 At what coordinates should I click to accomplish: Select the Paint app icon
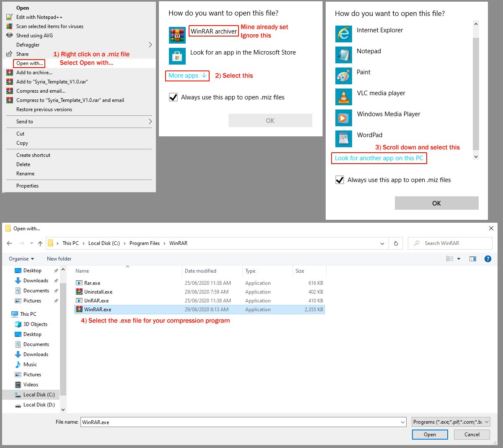click(344, 76)
